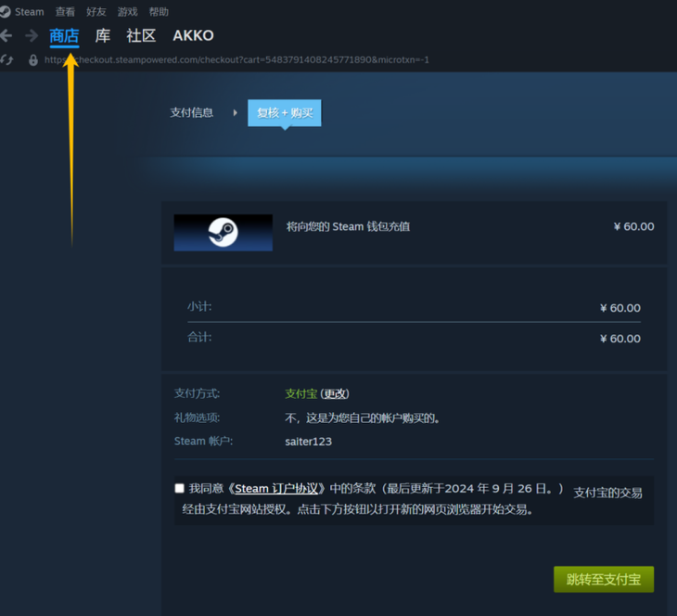Image resolution: width=677 pixels, height=616 pixels.
Task: Click the Steam logo icon in menu bar
Action: pos(5,12)
